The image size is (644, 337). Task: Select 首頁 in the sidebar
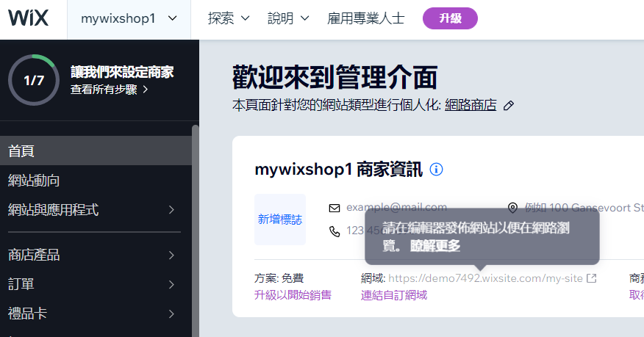pos(96,151)
